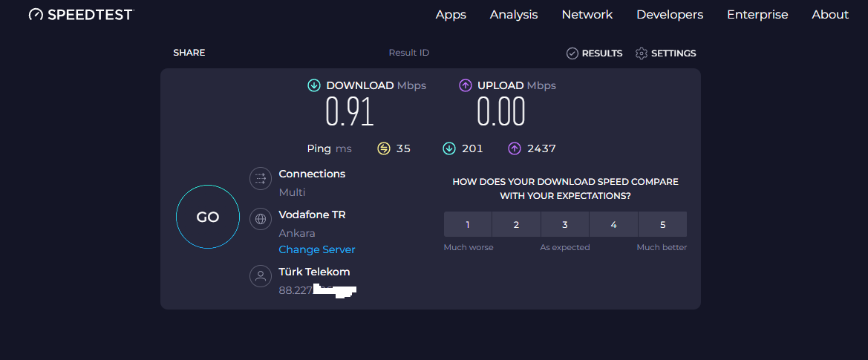Click the Change Server link

point(317,249)
